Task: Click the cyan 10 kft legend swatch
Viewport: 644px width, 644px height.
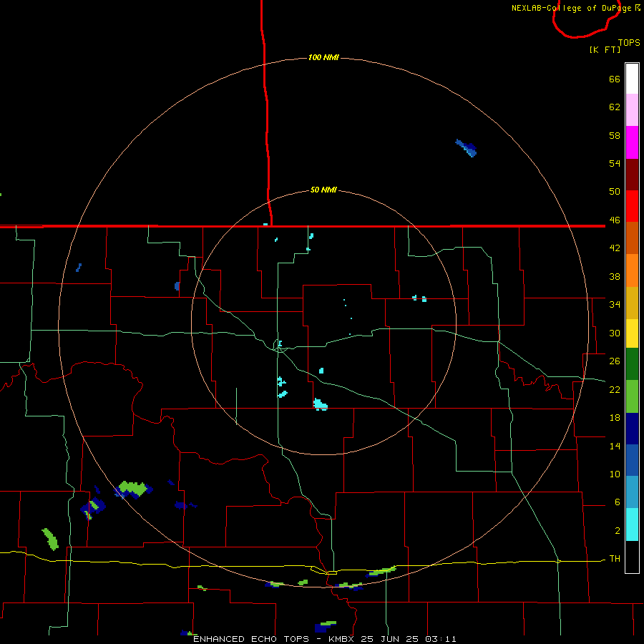Action: tap(632, 525)
